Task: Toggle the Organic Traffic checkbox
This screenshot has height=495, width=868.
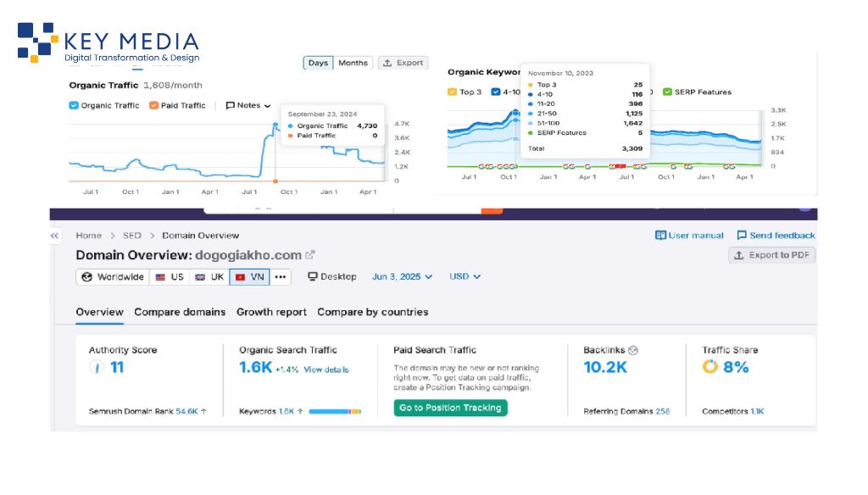Action: 74,105
